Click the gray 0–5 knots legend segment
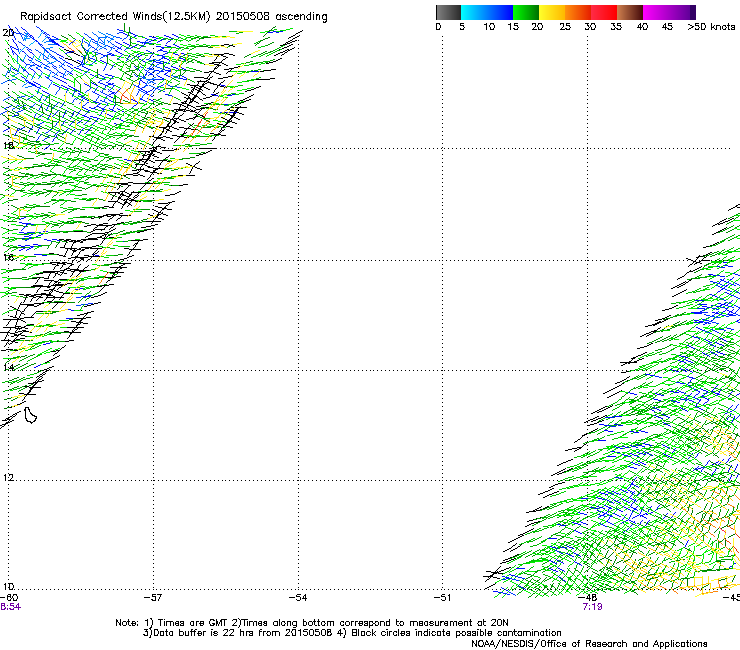The width and height of the screenshot is (740, 650). pos(448,12)
